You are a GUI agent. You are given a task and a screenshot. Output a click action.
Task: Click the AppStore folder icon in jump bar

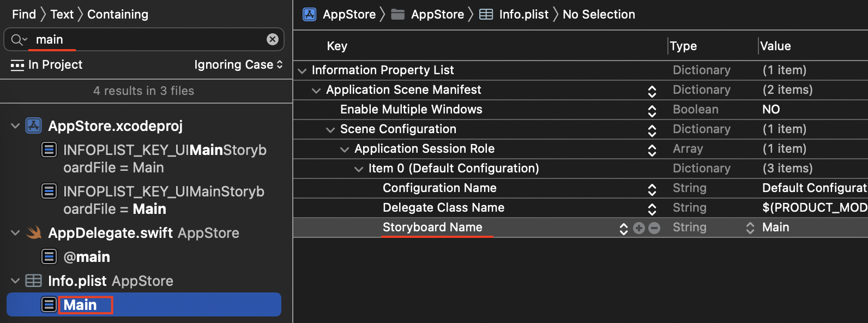coord(398,14)
